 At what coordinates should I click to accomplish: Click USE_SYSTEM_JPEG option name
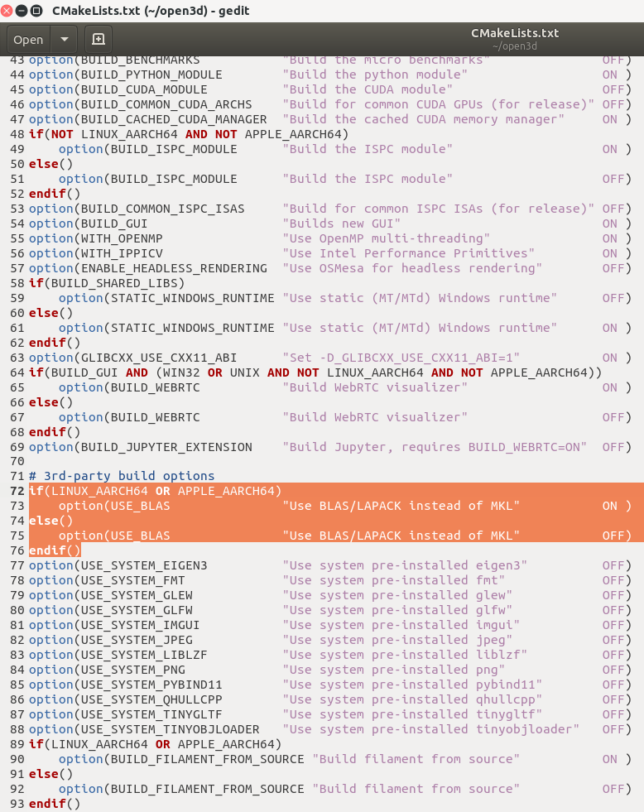pos(137,640)
